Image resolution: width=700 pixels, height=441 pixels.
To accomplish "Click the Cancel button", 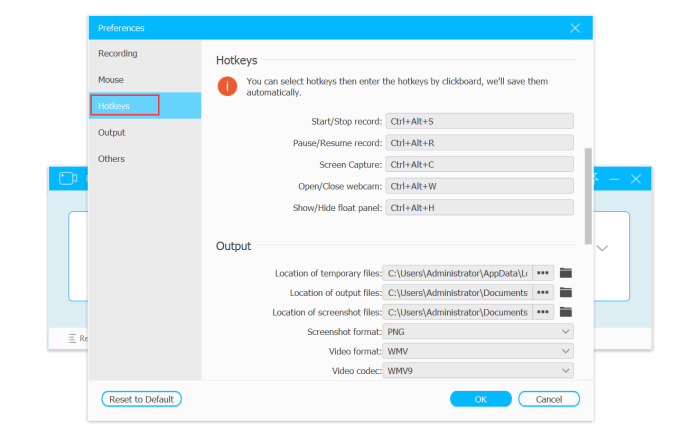I will pos(548,399).
